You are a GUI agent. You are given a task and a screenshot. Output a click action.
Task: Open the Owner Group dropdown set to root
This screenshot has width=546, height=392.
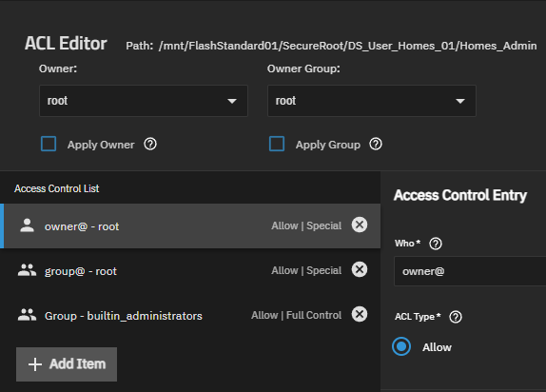[x=372, y=101]
